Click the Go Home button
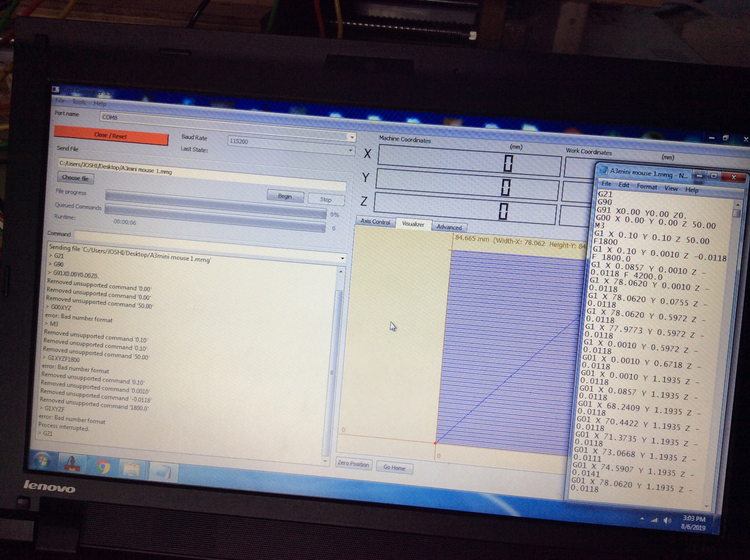The width and height of the screenshot is (750, 560). [x=394, y=468]
